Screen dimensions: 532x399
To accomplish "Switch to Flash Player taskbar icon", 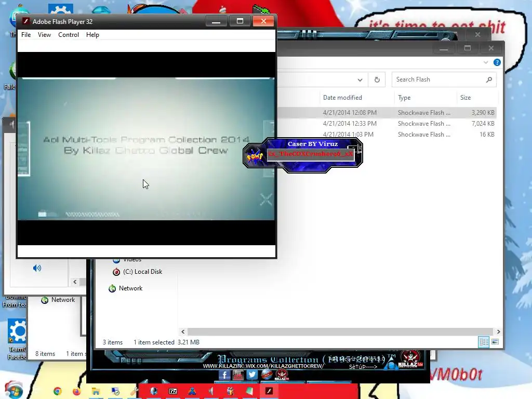I will (269, 391).
